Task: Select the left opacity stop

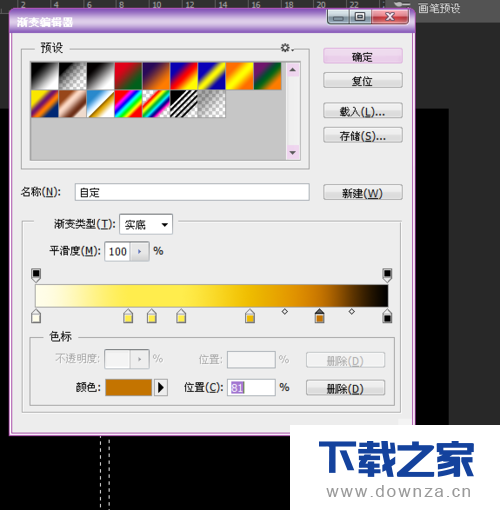Action: (x=36, y=275)
